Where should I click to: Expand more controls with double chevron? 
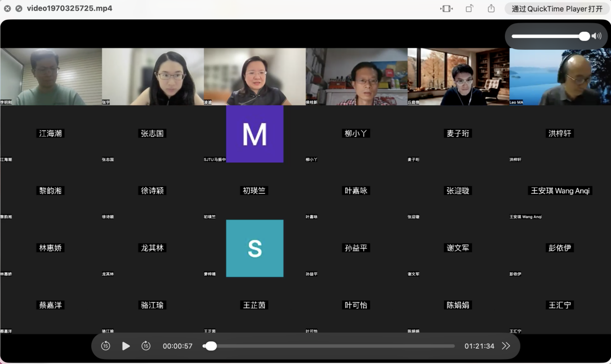pyautogui.click(x=506, y=346)
